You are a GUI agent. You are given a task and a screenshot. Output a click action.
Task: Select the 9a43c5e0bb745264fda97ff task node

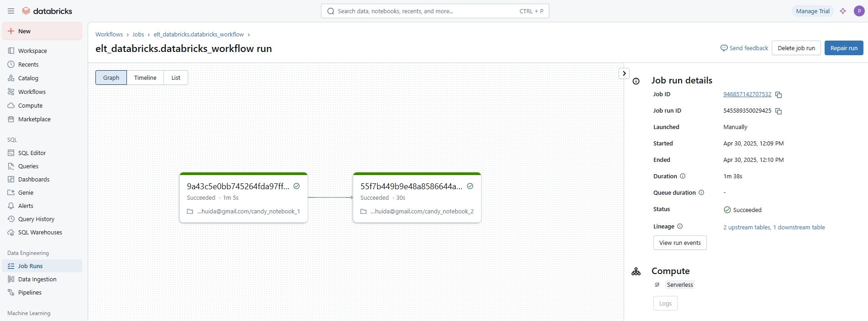243,197
